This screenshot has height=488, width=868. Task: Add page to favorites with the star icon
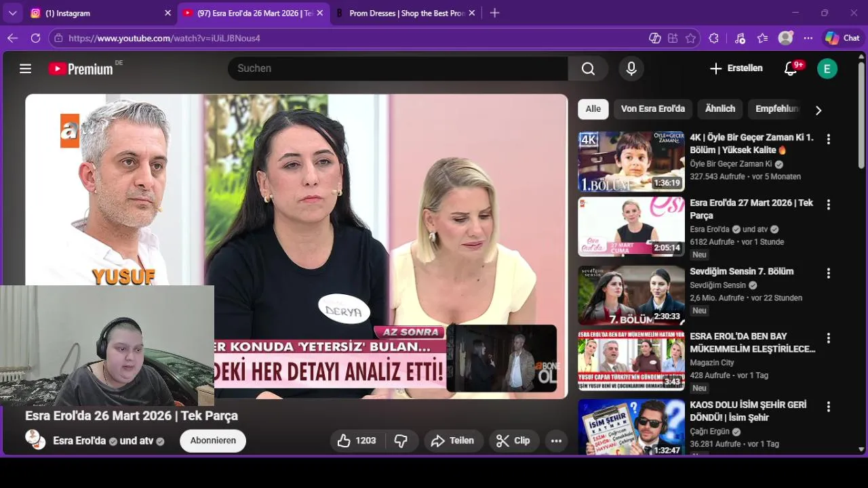click(x=690, y=38)
